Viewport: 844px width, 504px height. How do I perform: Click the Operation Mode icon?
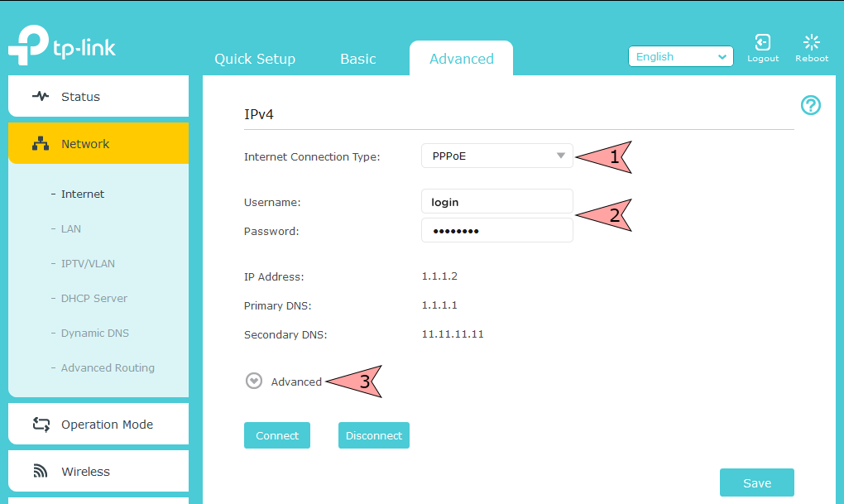[x=41, y=424]
